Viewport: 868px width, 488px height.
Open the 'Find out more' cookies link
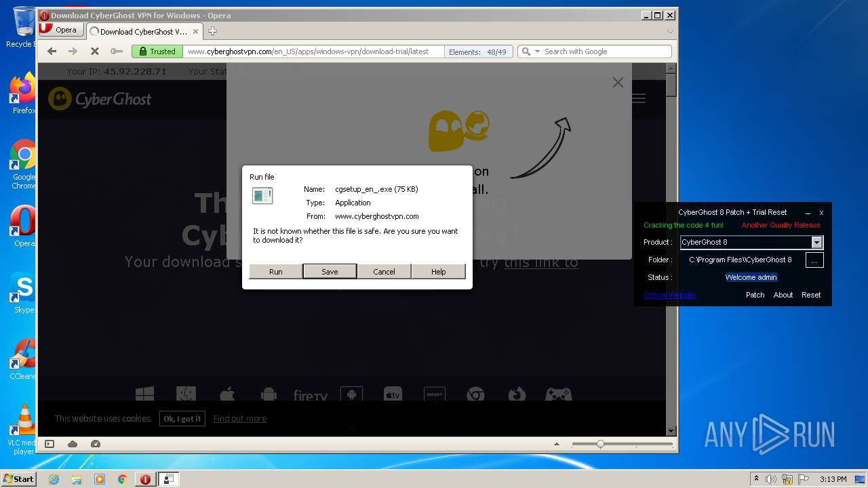point(240,419)
